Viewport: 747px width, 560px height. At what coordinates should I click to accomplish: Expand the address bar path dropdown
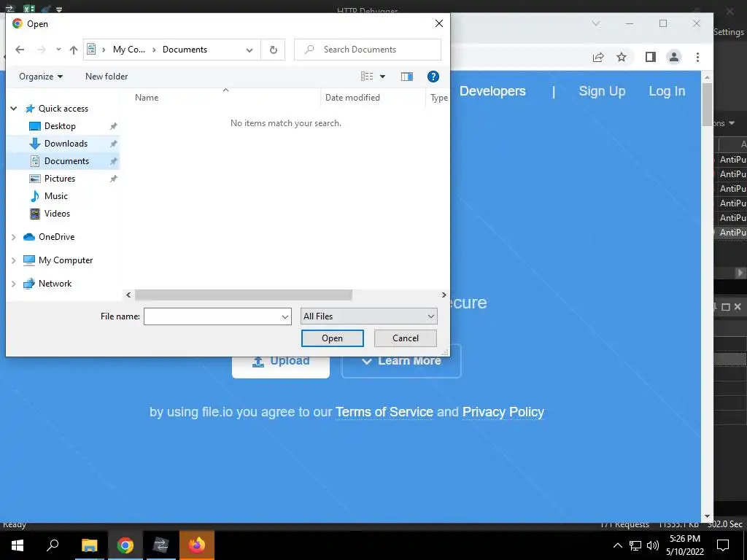249,50
